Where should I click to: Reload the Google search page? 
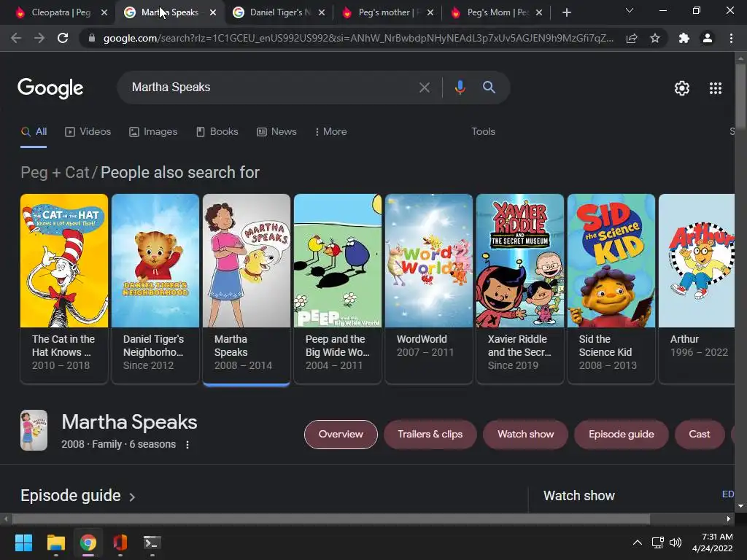pyautogui.click(x=63, y=38)
